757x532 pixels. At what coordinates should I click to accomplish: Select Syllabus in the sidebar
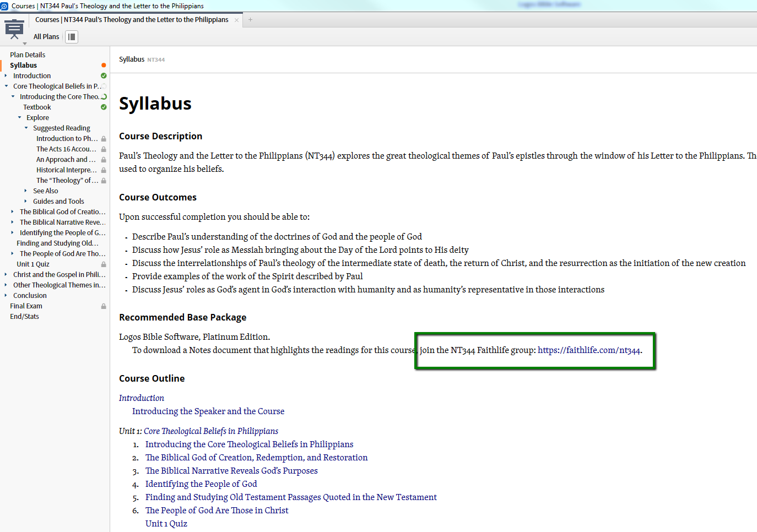[x=23, y=65]
